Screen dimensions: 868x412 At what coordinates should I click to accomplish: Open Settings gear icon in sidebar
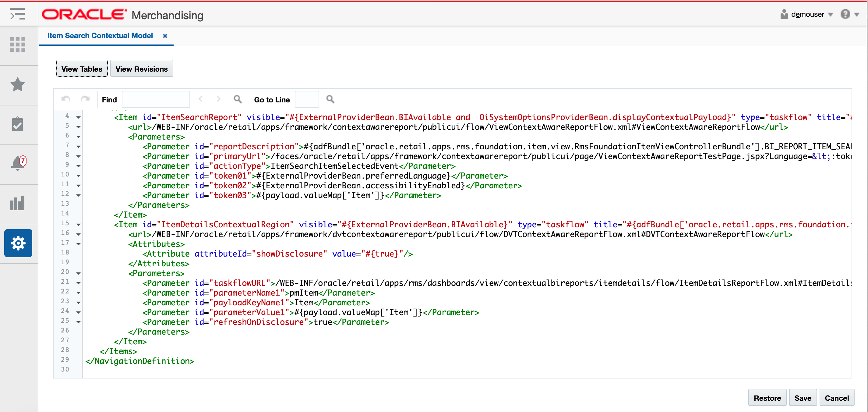tap(18, 243)
